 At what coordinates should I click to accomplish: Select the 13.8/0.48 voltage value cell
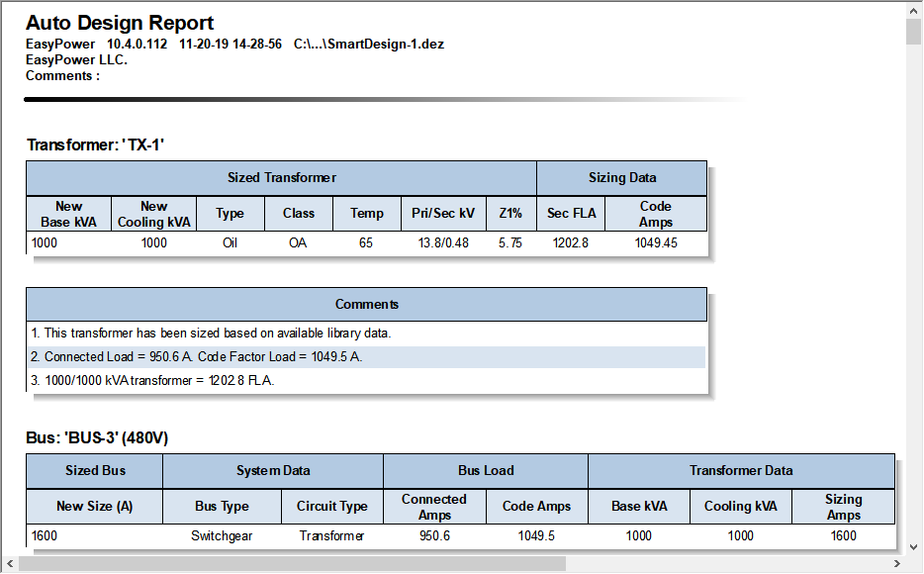[x=442, y=243]
